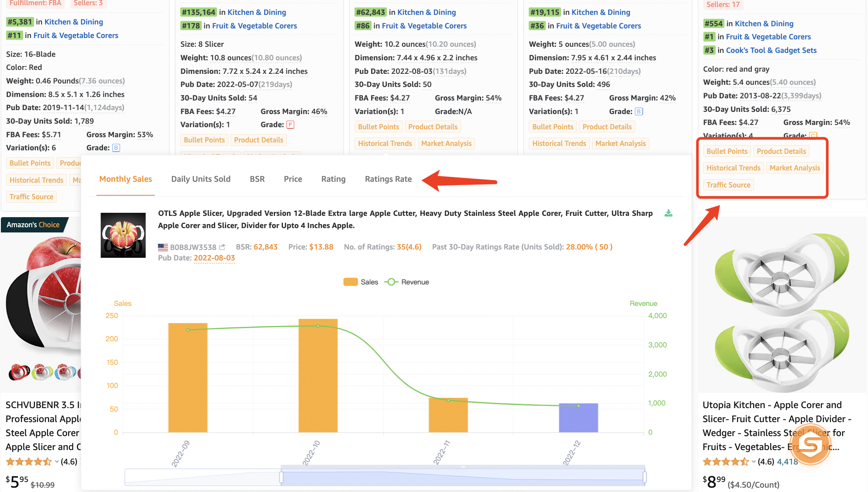
Task: Click the B grade badge on the #19,115 card
Action: [638, 111]
